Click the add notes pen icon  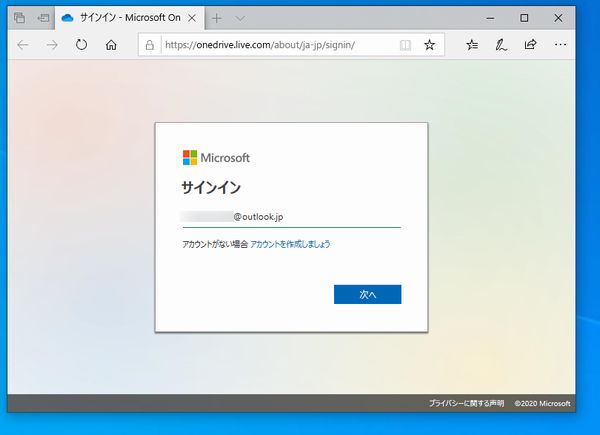tap(501, 45)
